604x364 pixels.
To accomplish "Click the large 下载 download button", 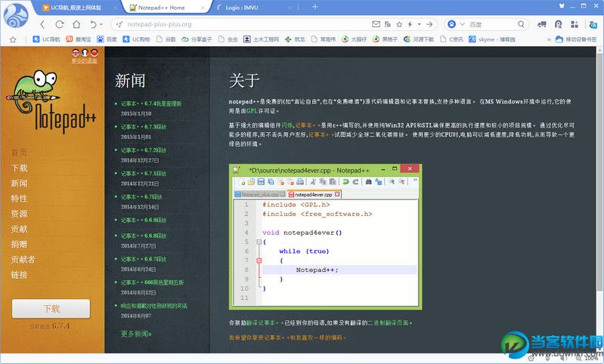I will point(51,309).
